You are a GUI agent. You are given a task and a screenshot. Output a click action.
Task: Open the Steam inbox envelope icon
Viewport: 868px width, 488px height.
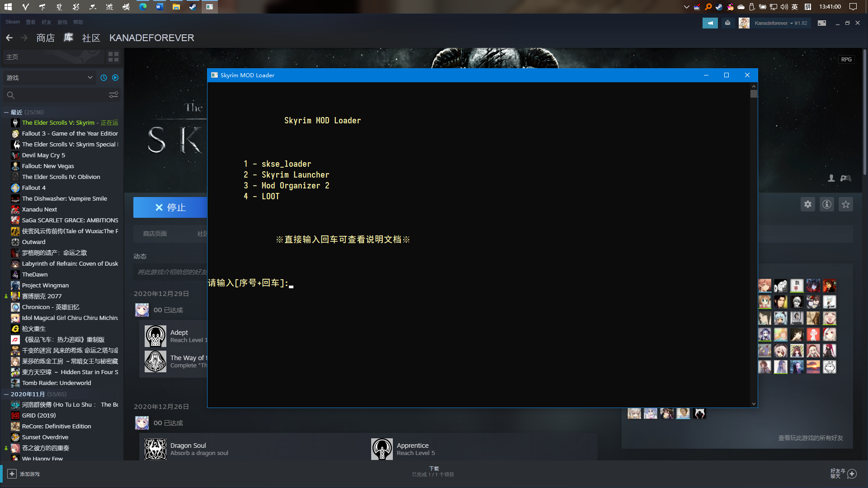coord(727,23)
